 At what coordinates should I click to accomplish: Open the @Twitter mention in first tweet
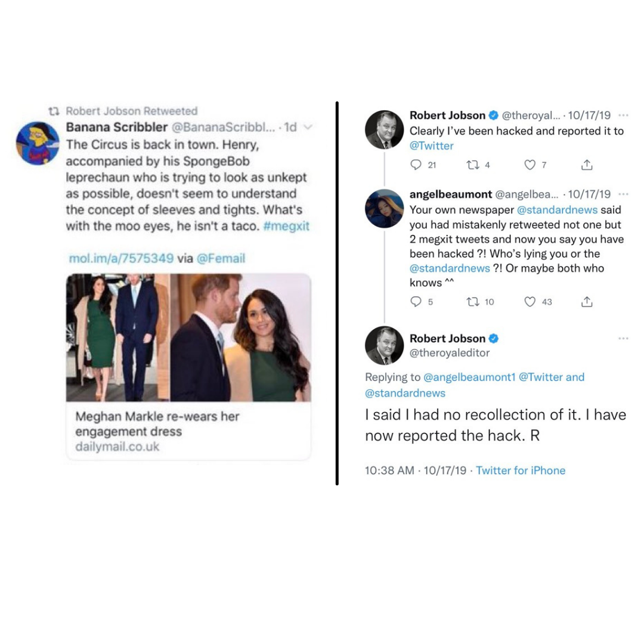click(431, 146)
